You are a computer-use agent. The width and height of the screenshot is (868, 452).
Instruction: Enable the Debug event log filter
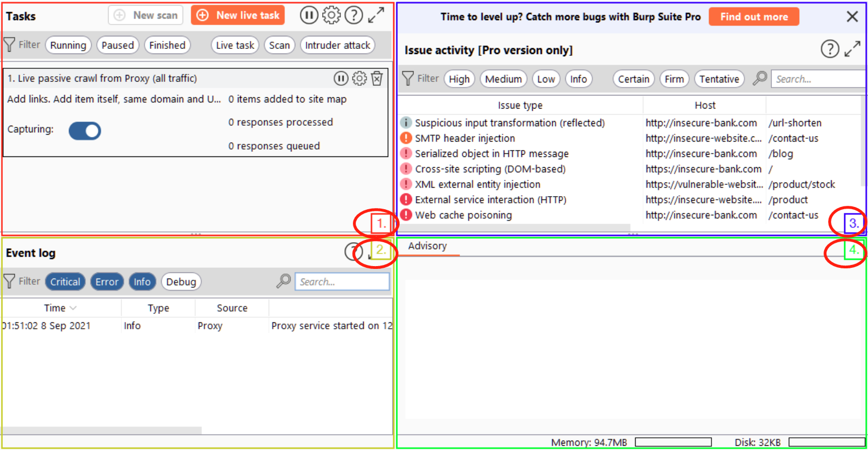(x=181, y=282)
